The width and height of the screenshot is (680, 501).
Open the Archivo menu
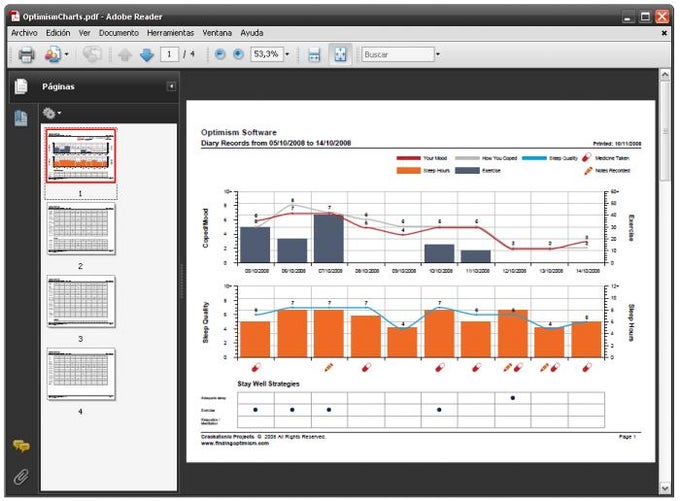click(x=24, y=33)
